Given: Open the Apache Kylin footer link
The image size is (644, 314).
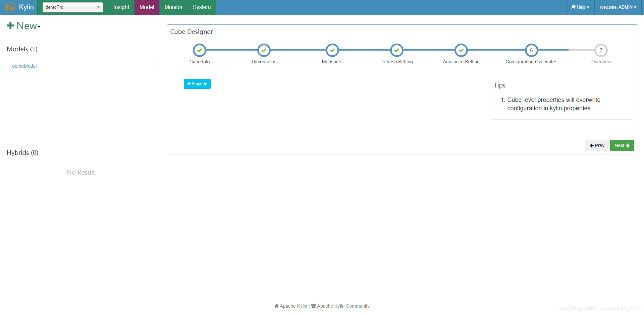Looking at the screenshot, I should (x=291, y=306).
